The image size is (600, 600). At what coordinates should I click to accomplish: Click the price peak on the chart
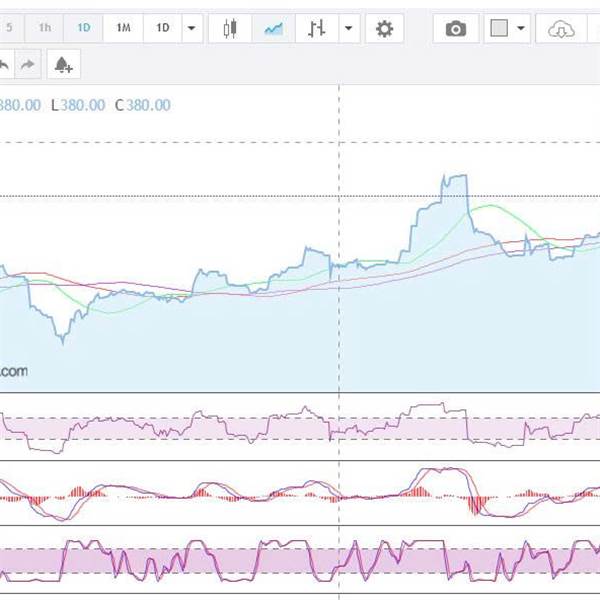455,178
